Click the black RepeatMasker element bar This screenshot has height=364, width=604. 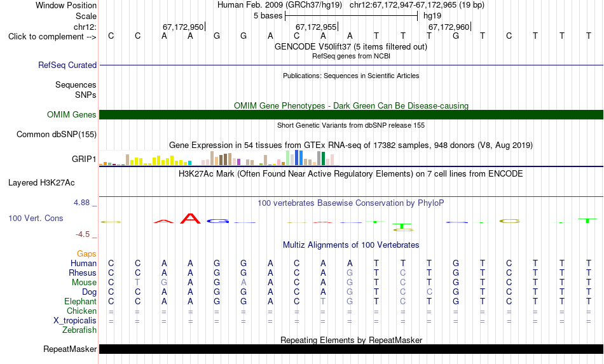(351, 349)
